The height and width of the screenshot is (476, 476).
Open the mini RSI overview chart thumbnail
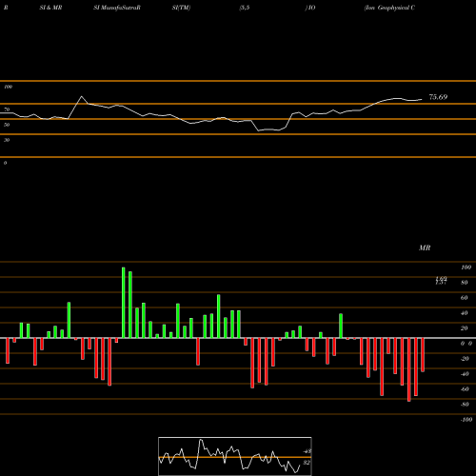click(x=235, y=456)
